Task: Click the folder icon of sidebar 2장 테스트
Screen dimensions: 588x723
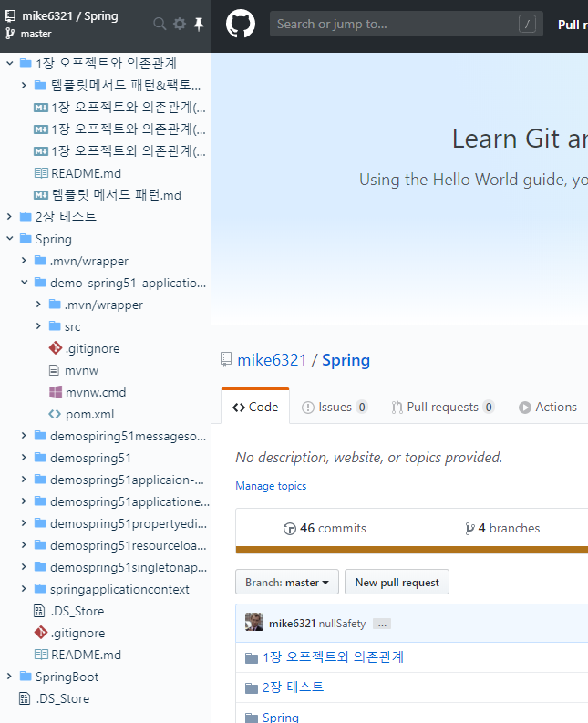Action: coord(26,216)
